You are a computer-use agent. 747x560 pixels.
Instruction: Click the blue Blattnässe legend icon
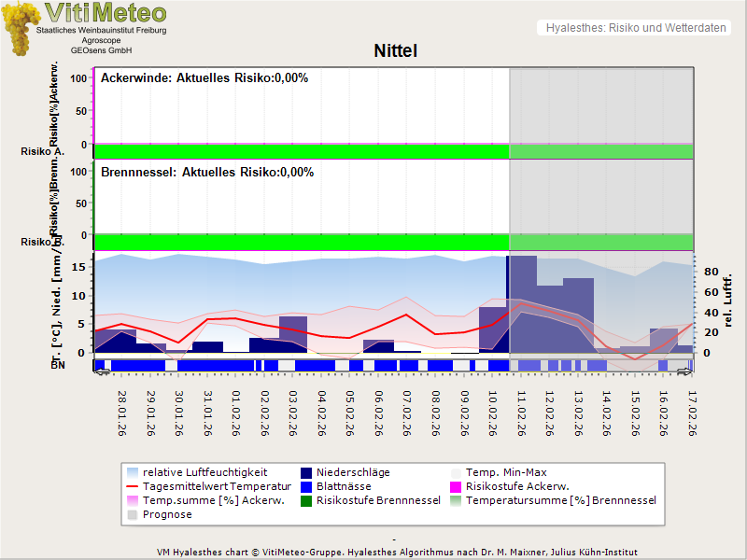point(304,486)
